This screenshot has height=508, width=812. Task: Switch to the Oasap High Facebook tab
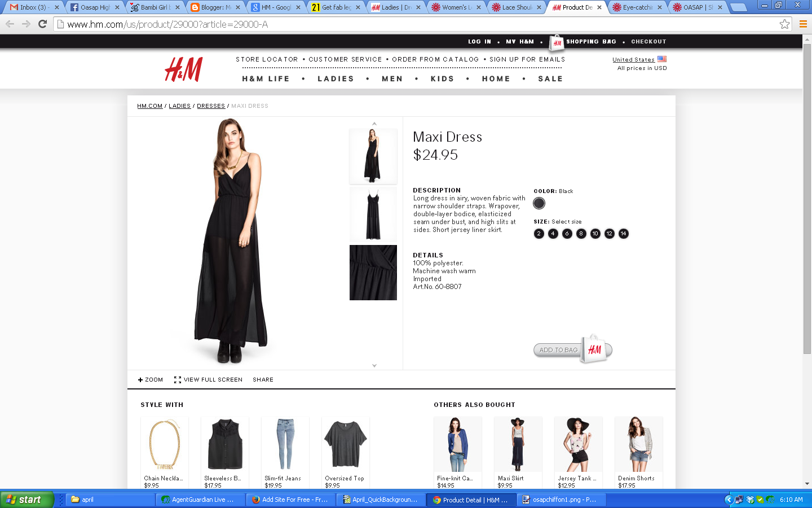(95, 7)
